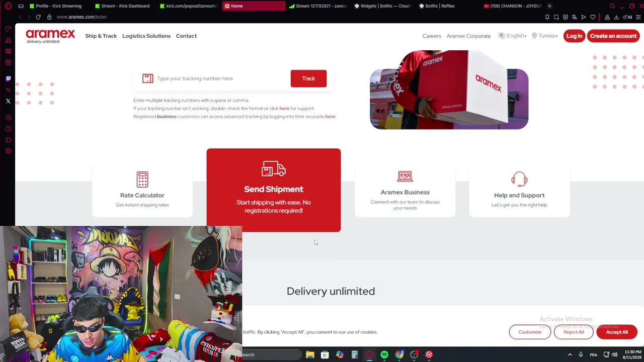Screen dimensions: 644x362
Task: Translate this page using the translate icon
Action: [x=575, y=17]
